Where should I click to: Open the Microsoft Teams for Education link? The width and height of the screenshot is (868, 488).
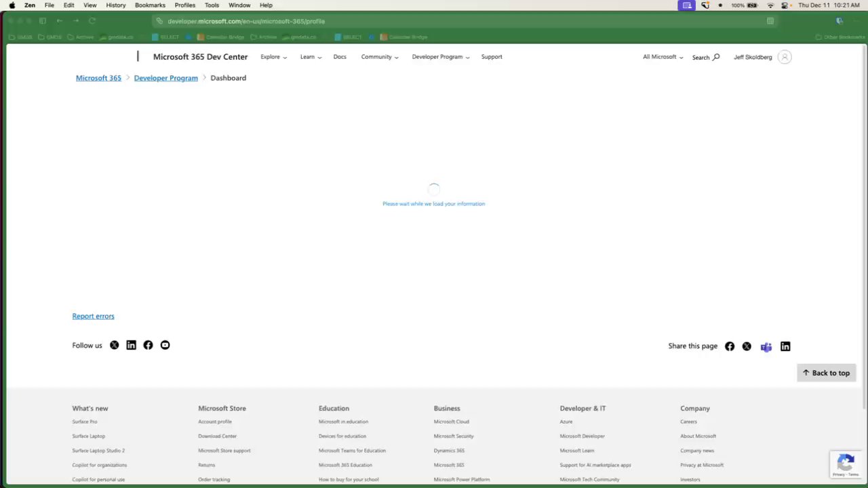tap(352, 451)
